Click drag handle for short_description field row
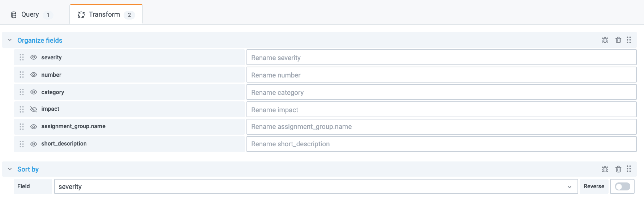Image resolution: width=644 pixels, height=202 pixels. [22, 144]
